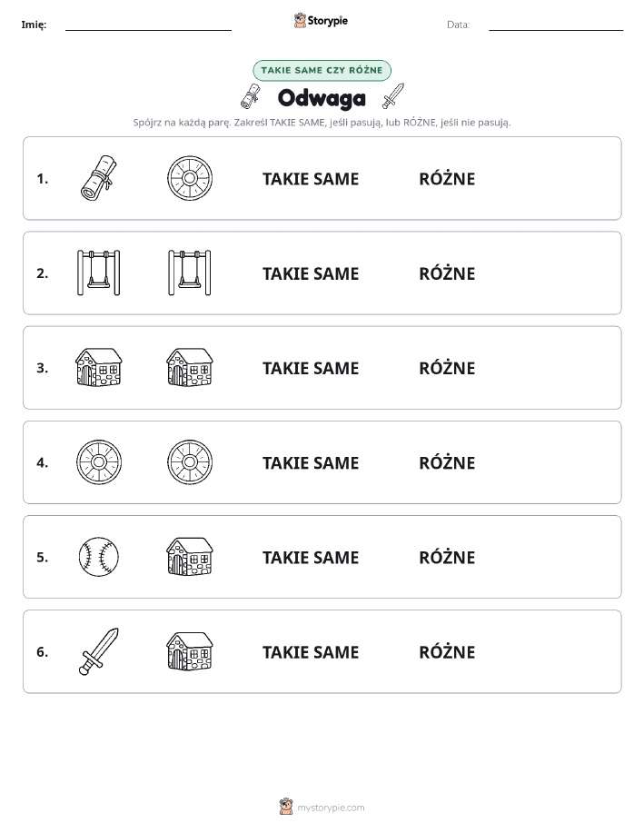Click the sword icon in row 6
The width and height of the screenshot is (644, 833).
click(x=99, y=651)
